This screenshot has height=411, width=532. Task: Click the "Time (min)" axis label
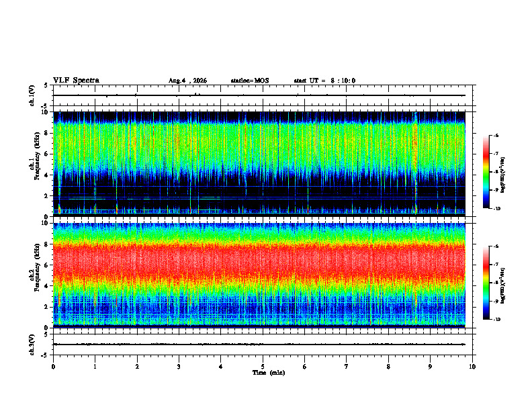[269, 373]
